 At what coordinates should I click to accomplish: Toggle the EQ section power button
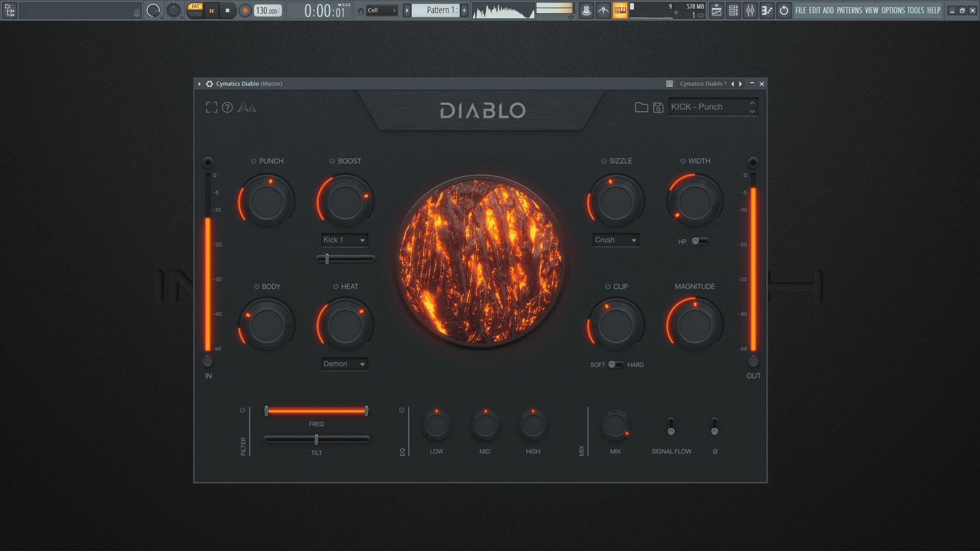pyautogui.click(x=402, y=410)
